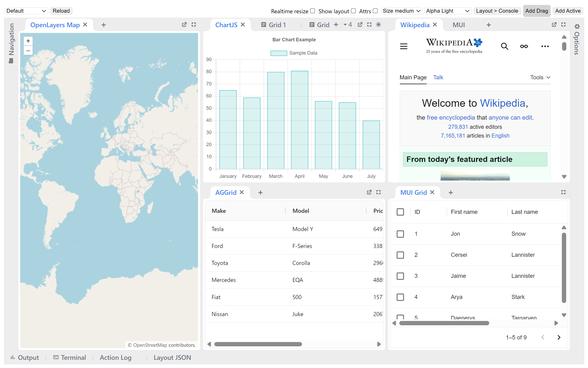This screenshot has width=588, height=368.
Task: Maximize the OpenLayers Map tabset
Action: coord(194,25)
